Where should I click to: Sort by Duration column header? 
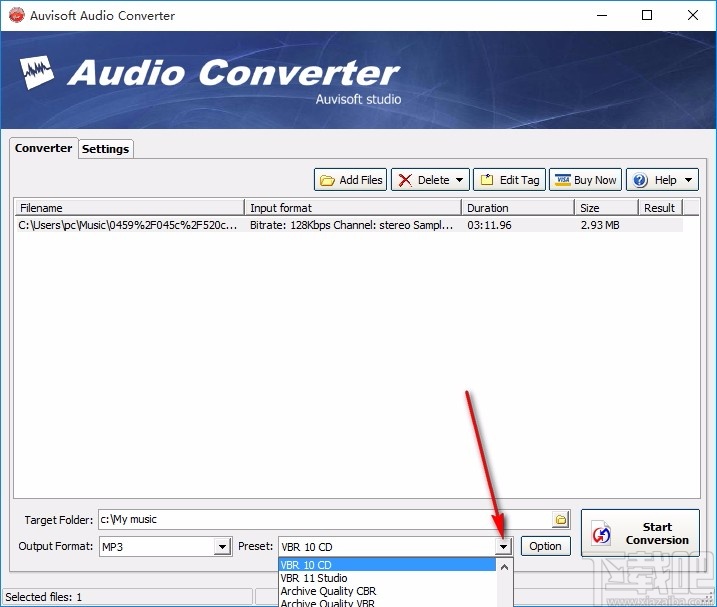tap(518, 208)
